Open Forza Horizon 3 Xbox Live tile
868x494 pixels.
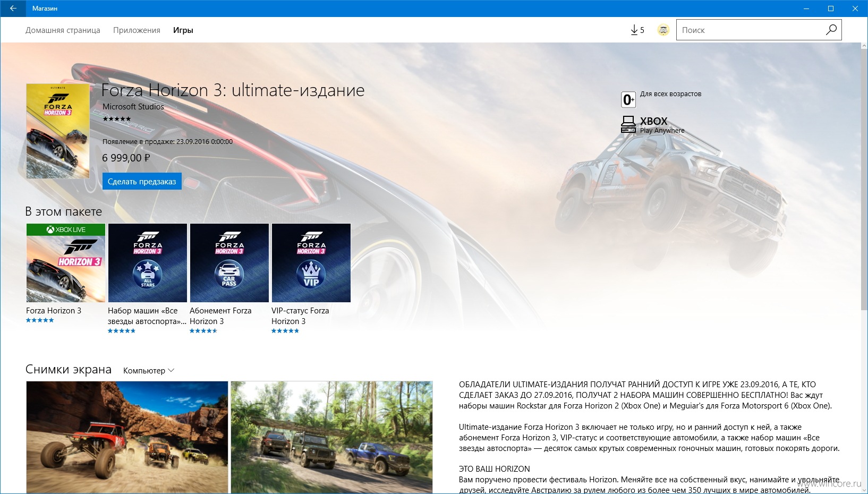(x=66, y=263)
